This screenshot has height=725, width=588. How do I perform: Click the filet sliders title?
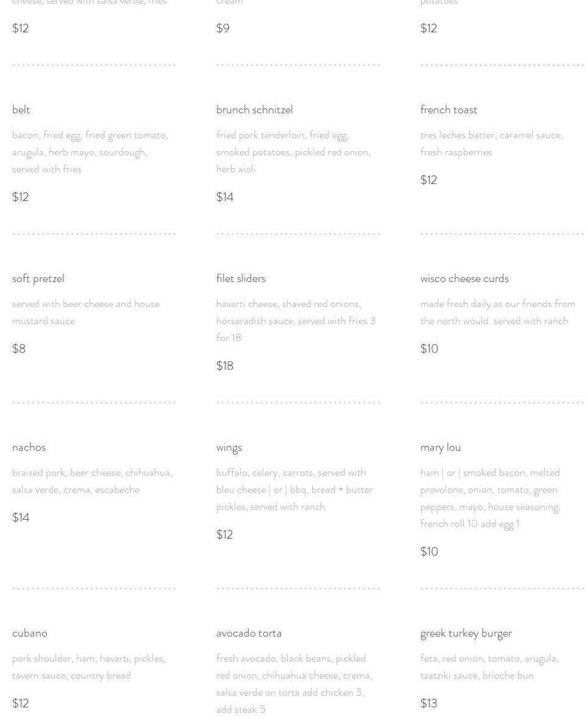click(x=241, y=278)
